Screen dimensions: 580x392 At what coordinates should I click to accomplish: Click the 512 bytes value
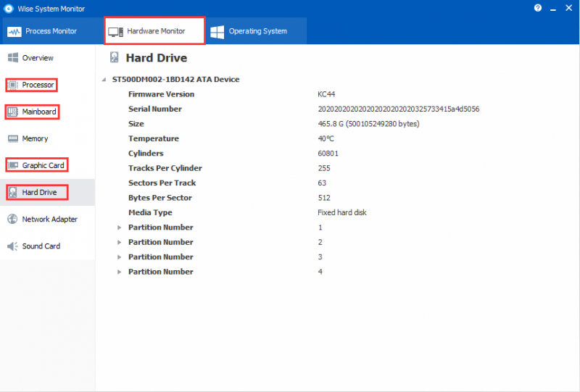click(x=324, y=198)
